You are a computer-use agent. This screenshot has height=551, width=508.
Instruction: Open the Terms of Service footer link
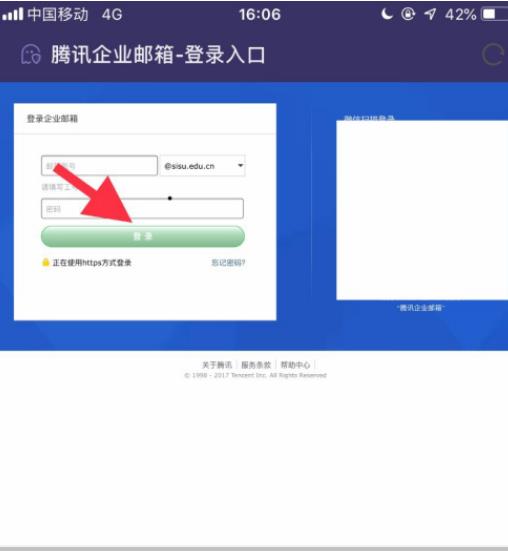click(256, 365)
